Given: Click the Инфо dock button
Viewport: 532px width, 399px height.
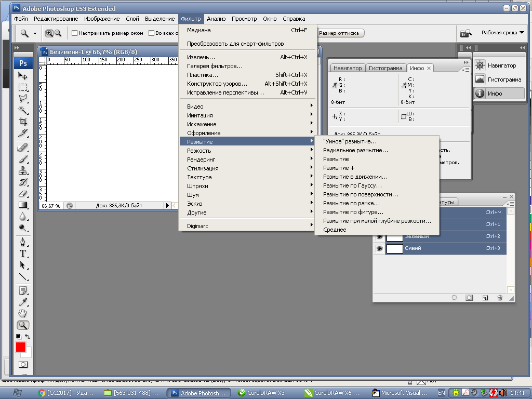Looking at the screenshot, I should coord(499,94).
